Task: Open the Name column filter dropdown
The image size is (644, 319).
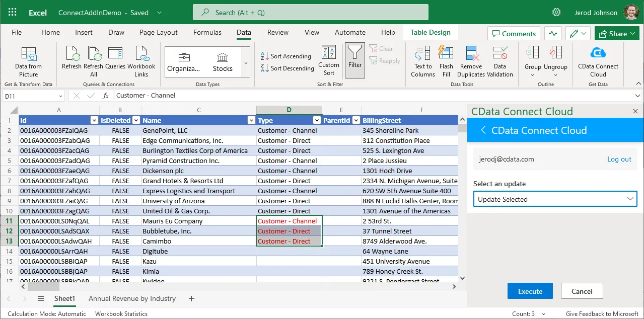Action: coord(251,120)
